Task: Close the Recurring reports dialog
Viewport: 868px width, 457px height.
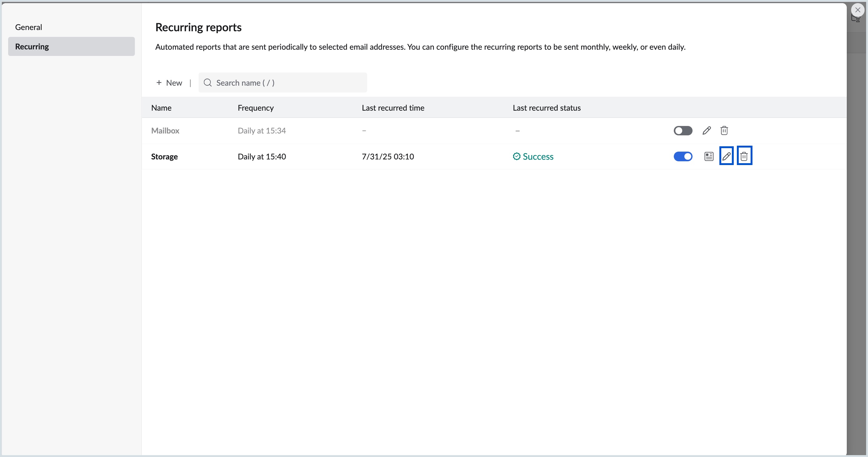Action: coord(858,9)
